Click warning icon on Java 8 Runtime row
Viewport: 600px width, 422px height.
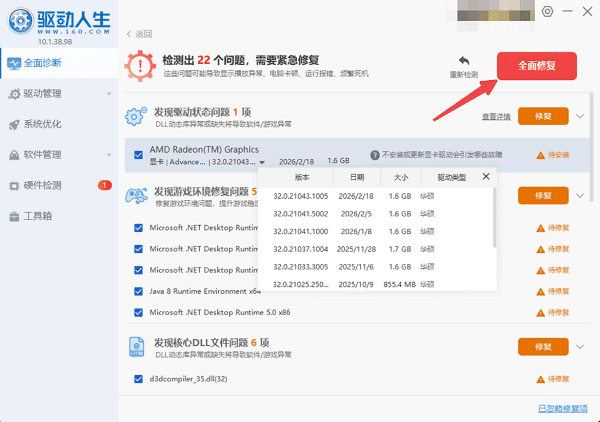point(540,292)
